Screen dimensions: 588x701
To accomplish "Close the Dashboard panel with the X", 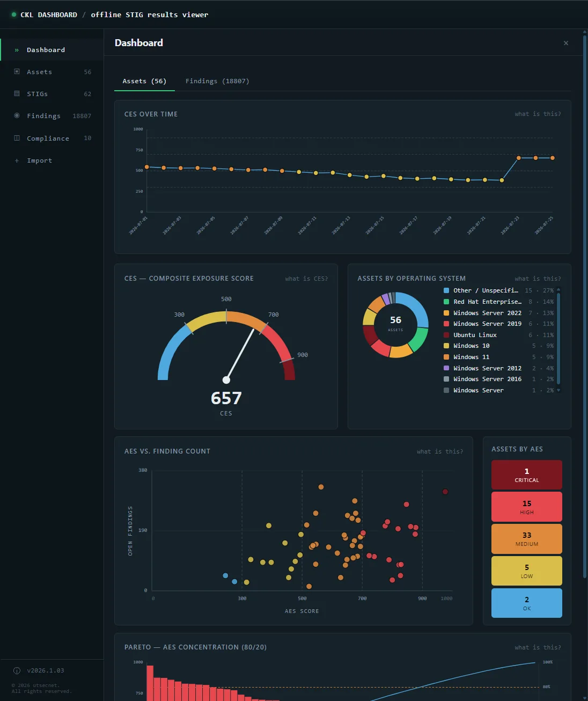I will click(x=566, y=43).
